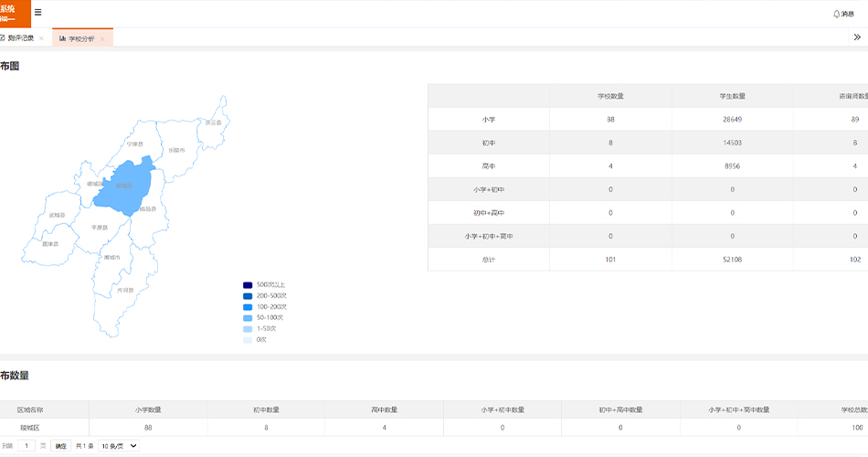
Task: Switch to the first tab on the left
Action: point(20,38)
